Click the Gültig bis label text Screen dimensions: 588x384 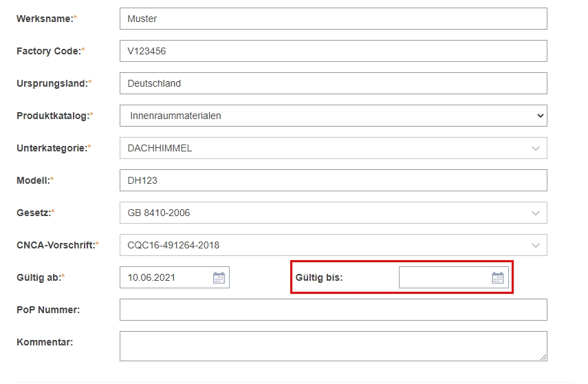(319, 277)
